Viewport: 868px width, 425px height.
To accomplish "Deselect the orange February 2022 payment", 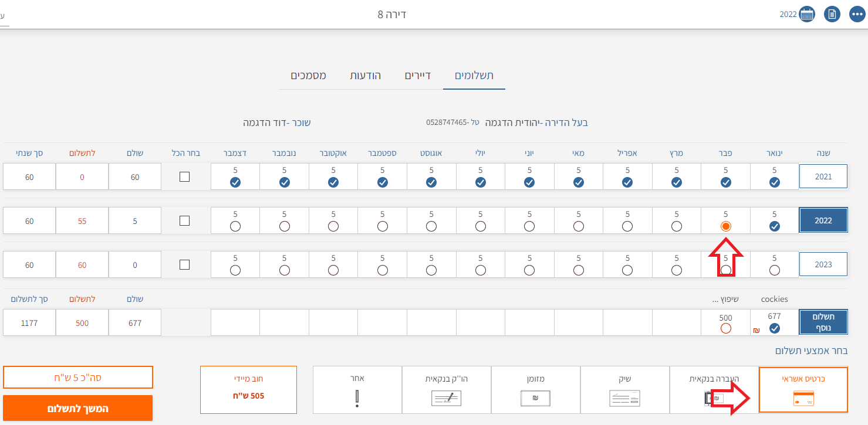I will 725,226.
